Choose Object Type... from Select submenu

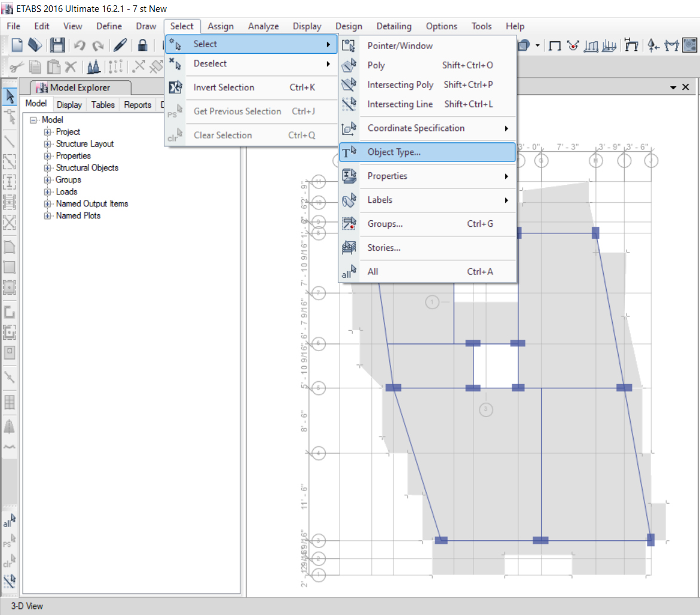tap(394, 152)
